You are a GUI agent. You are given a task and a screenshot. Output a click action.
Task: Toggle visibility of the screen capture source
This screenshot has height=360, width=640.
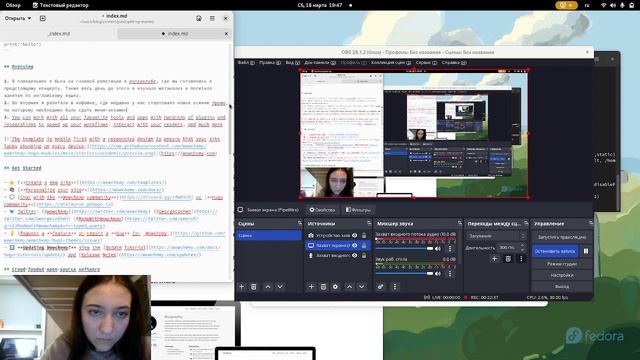(355, 245)
